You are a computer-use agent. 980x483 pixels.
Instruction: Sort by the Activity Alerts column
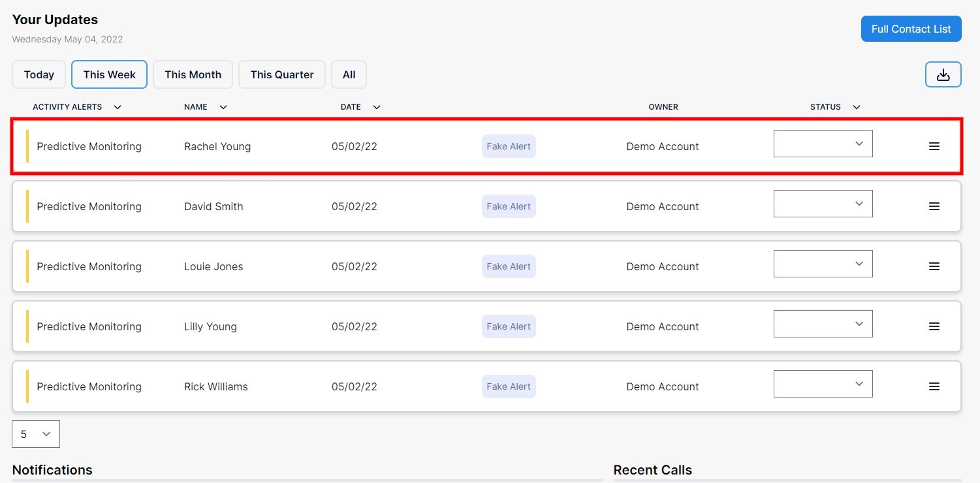point(118,106)
